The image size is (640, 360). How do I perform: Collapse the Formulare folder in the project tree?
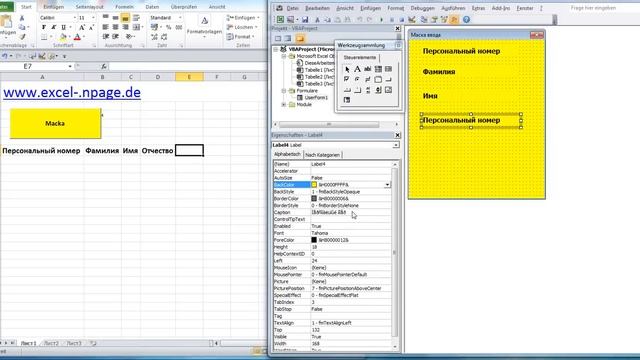coord(284,91)
